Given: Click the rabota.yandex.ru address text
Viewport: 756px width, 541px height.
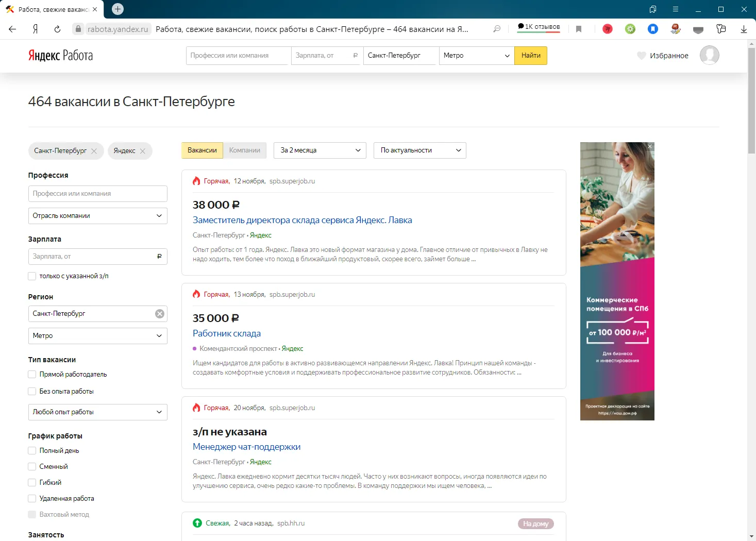Looking at the screenshot, I should pos(117,29).
